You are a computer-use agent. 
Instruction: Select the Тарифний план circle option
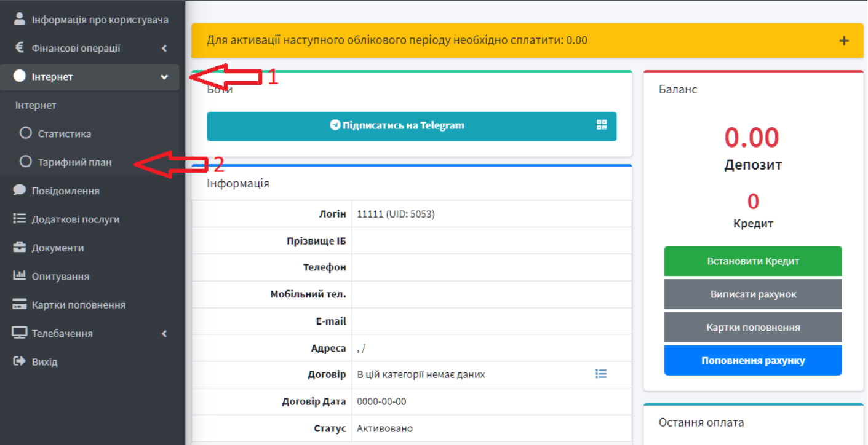pos(26,162)
